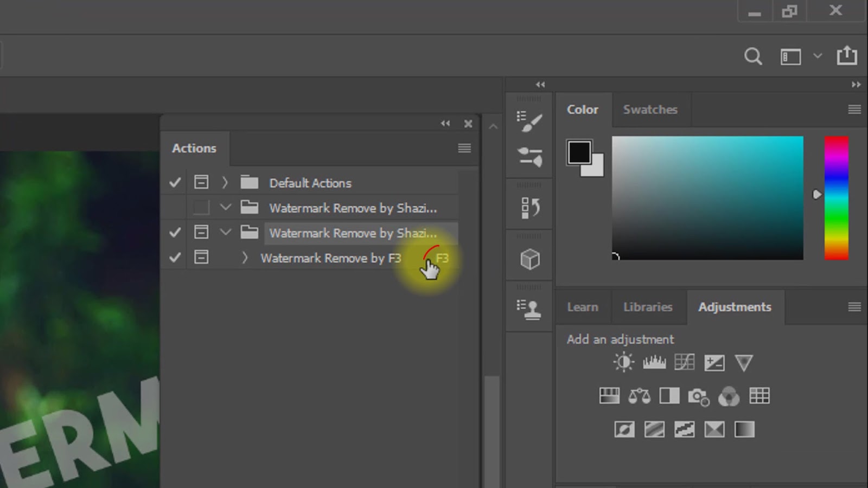
Task: Select the Adjustments tab
Action: click(x=735, y=307)
